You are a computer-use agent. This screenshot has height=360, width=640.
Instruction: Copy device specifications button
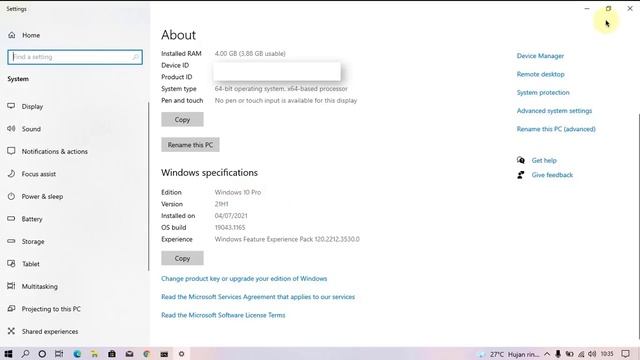coord(182,120)
